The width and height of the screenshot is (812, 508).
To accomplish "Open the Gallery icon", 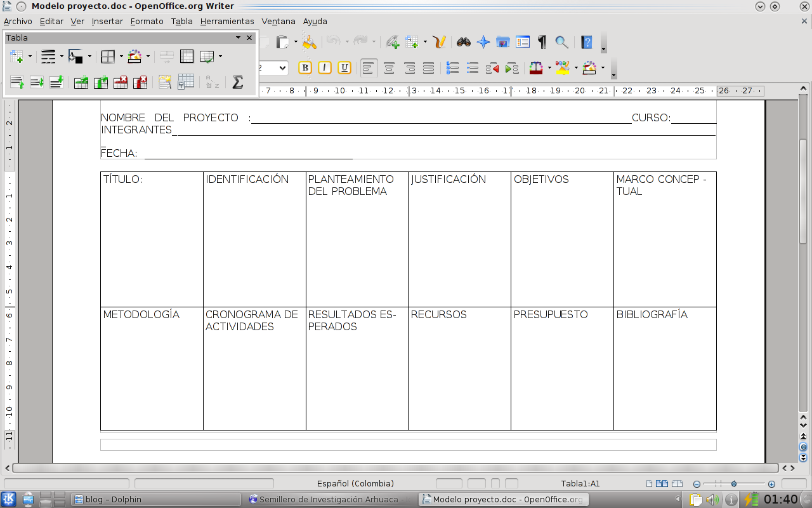I will pyautogui.click(x=503, y=42).
